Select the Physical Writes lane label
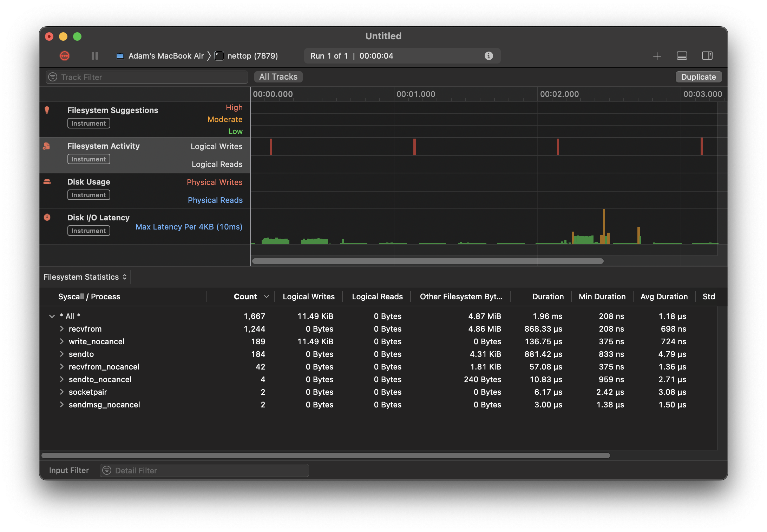The height and width of the screenshot is (532, 767). (215, 182)
